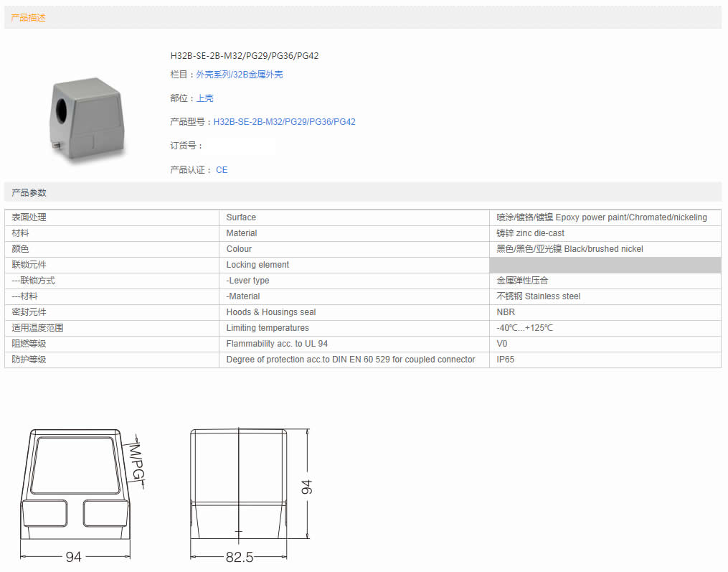Select the zinc die-cast material cell
This screenshot has height=572, width=728.
click(x=531, y=233)
